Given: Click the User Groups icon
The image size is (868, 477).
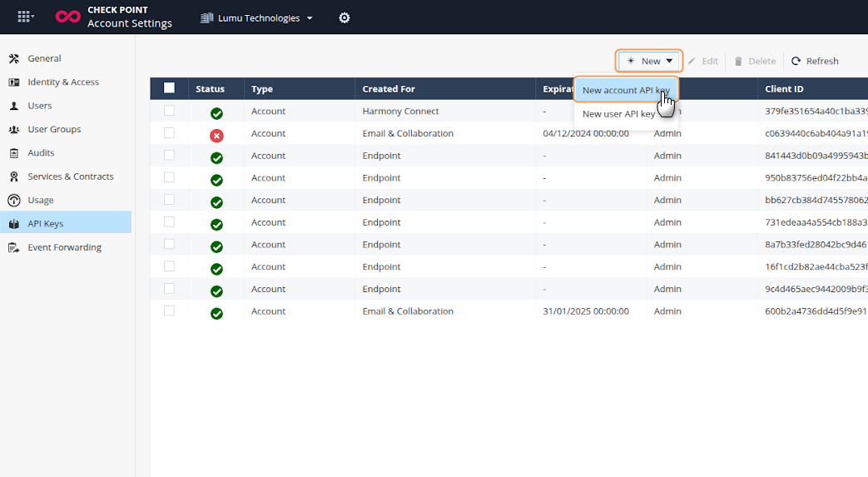Looking at the screenshot, I should [x=13, y=130].
